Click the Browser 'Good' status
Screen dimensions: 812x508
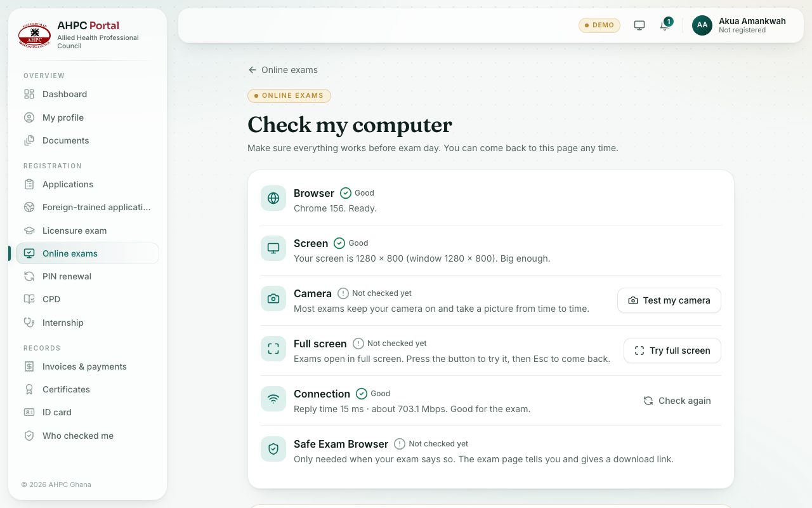(357, 193)
